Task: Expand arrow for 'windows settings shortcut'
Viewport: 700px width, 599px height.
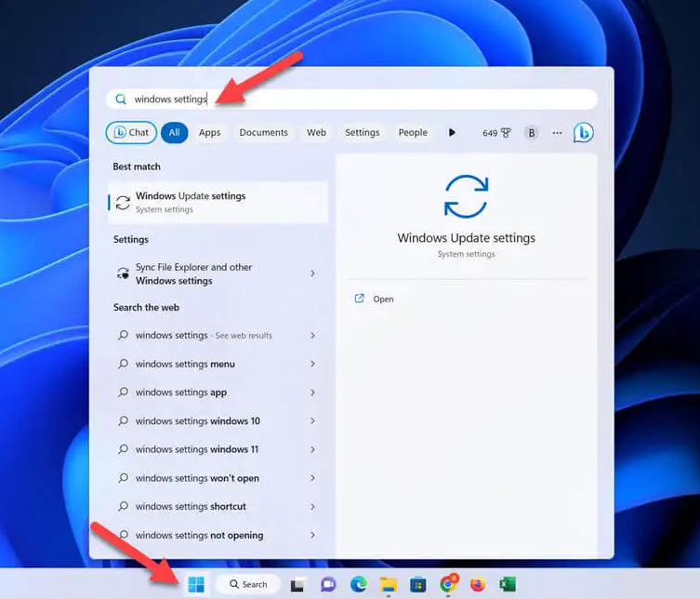Action: point(312,507)
